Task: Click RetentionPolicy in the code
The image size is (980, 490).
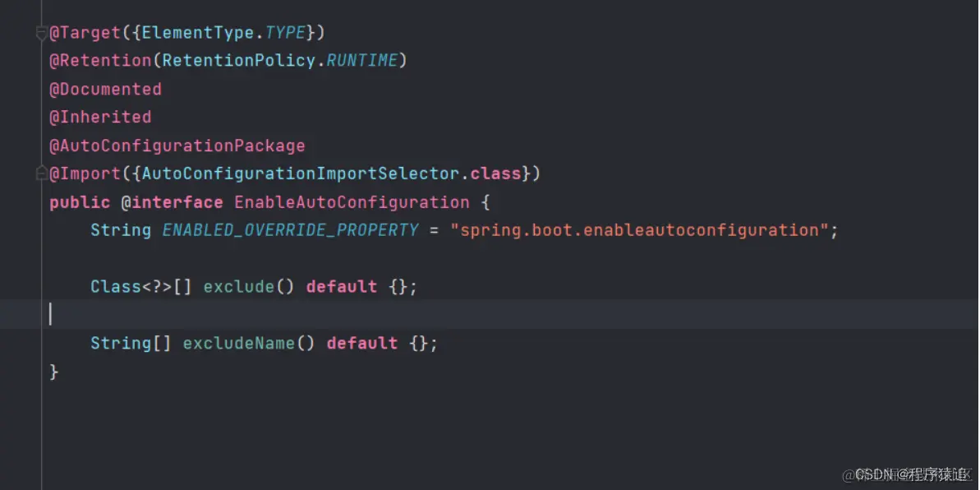Action: click(x=239, y=61)
